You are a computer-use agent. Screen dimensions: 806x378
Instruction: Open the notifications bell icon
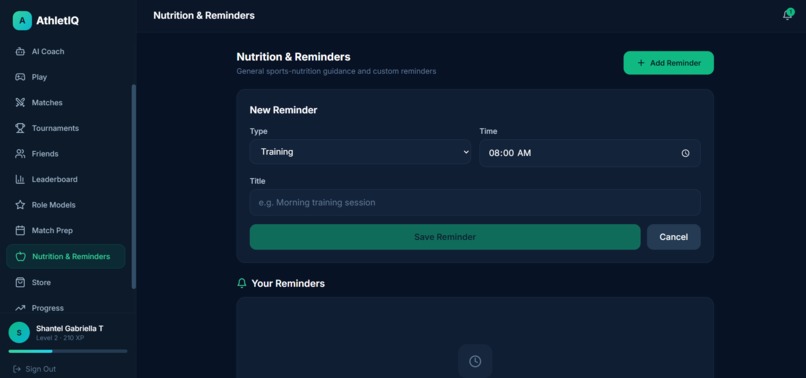pyautogui.click(x=787, y=15)
